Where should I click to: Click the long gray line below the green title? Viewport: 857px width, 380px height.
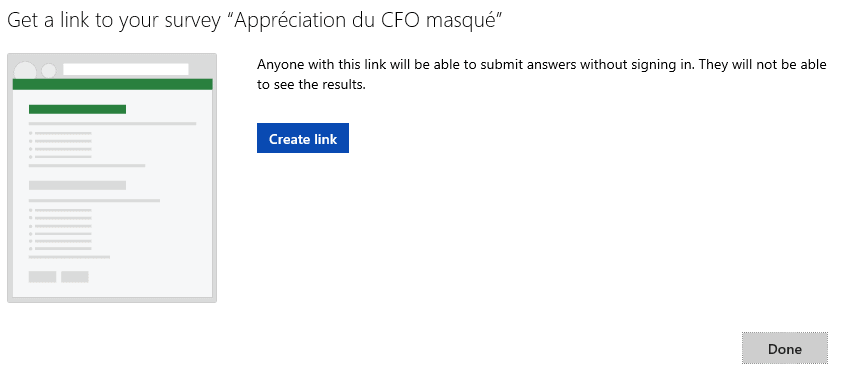tap(113, 124)
